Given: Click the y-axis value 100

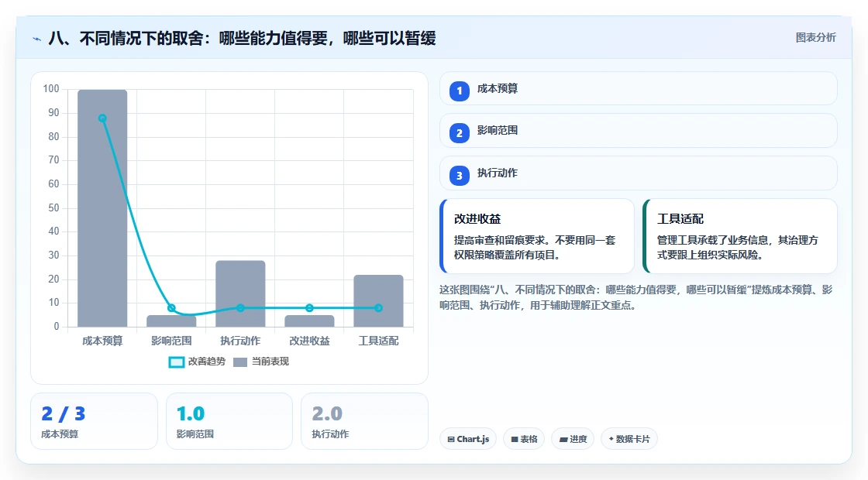Looking at the screenshot, I should click(x=51, y=89).
